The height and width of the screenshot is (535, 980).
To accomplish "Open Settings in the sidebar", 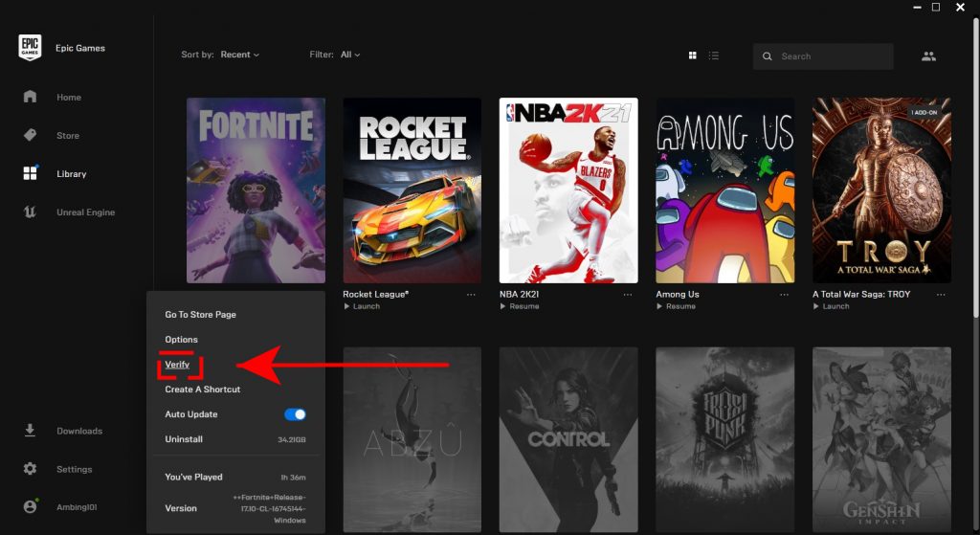I will point(75,469).
